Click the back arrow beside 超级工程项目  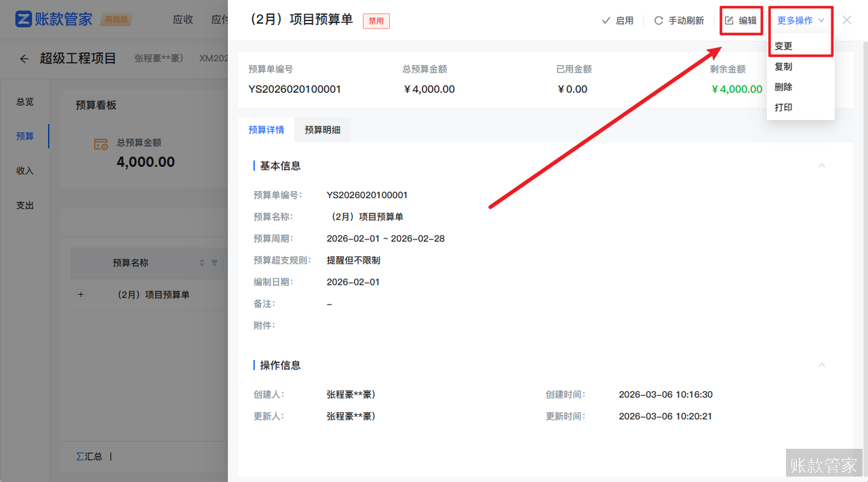click(24, 58)
